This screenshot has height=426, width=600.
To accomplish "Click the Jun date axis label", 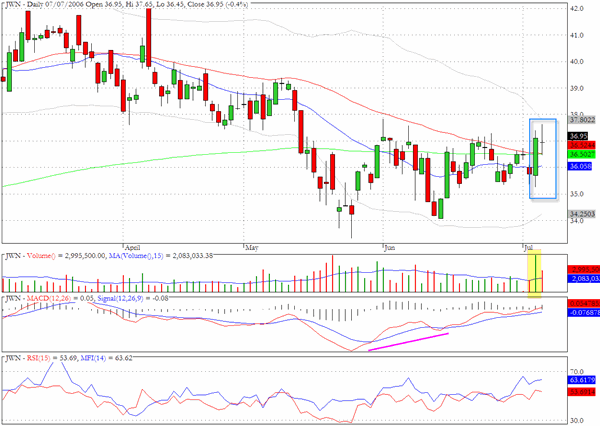I will [389, 248].
